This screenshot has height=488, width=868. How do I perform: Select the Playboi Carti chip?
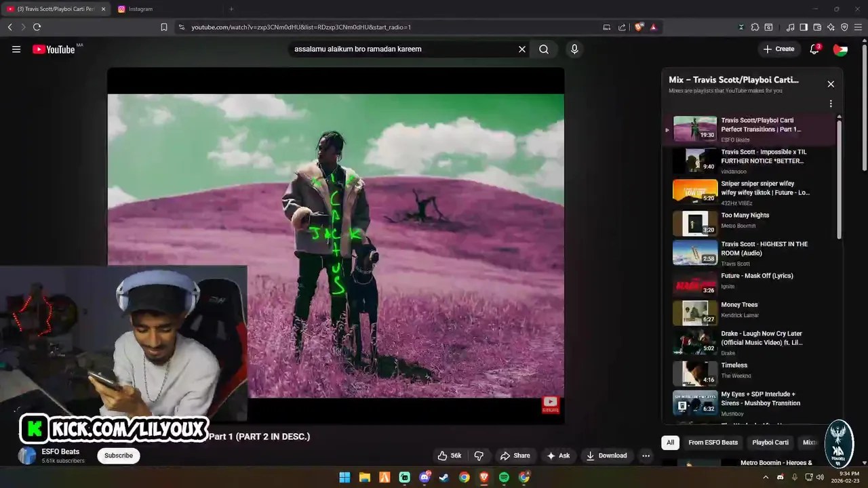(x=770, y=443)
